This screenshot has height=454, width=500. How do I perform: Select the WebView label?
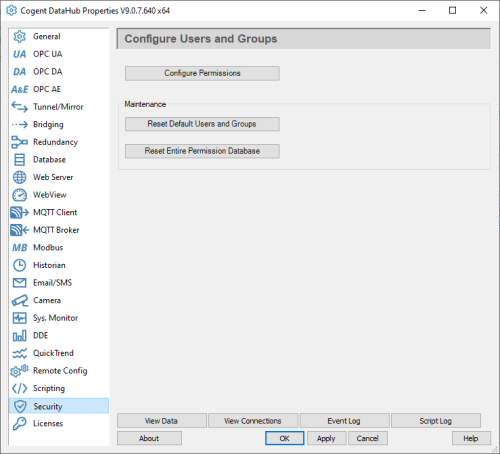click(x=50, y=195)
